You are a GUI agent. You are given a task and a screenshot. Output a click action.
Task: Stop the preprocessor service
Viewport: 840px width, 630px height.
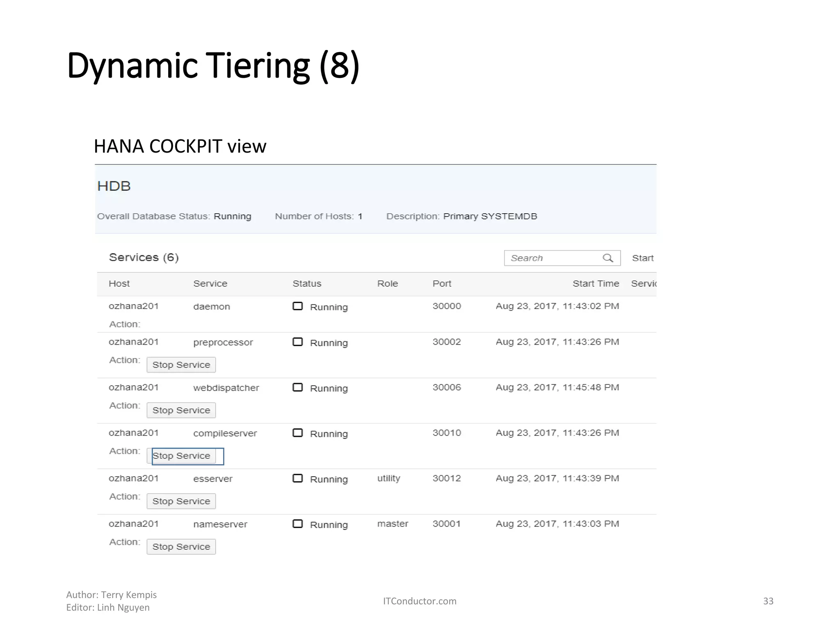tap(181, 365)
